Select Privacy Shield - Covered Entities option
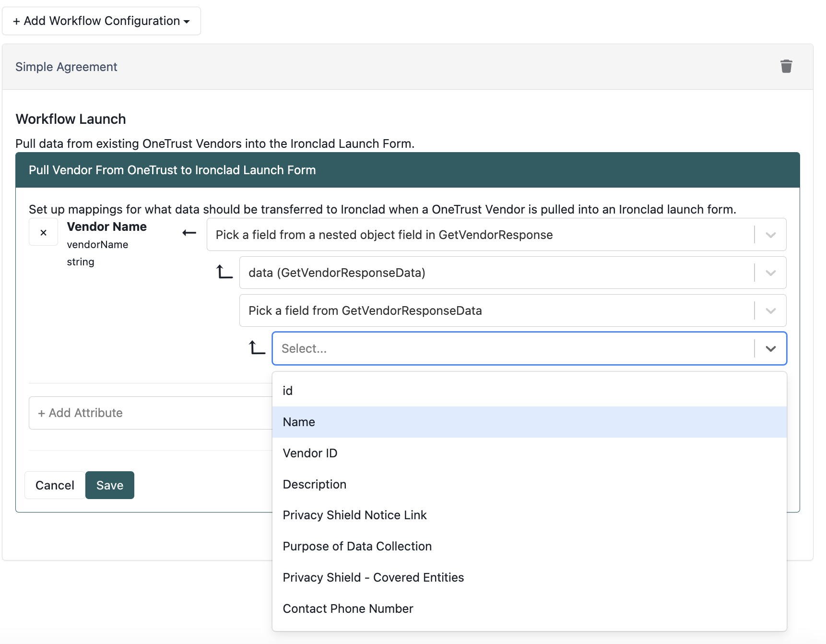This screenshot has height=644, width=826. point(529,577)
